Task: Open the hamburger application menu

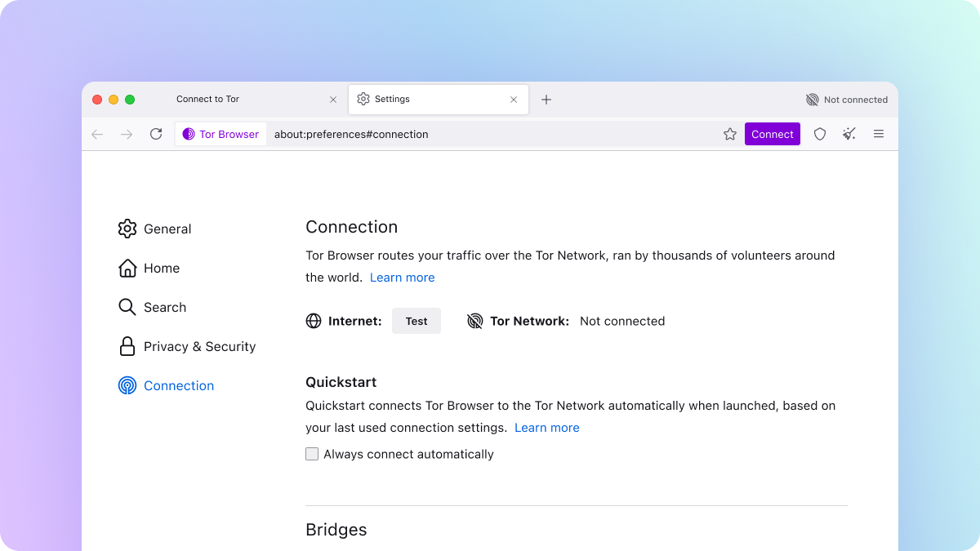Action: coord(879,134)
